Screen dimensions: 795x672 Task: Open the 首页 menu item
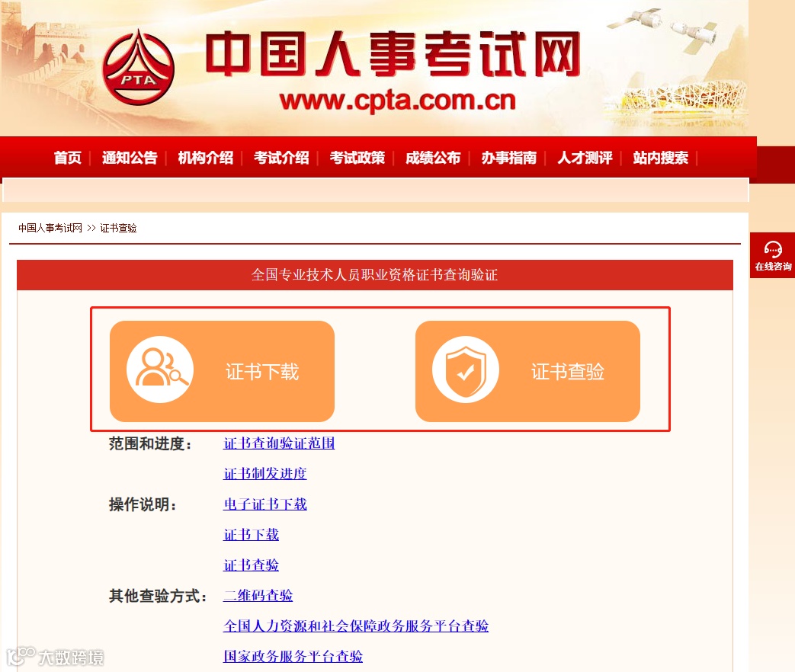click(67, 158)
